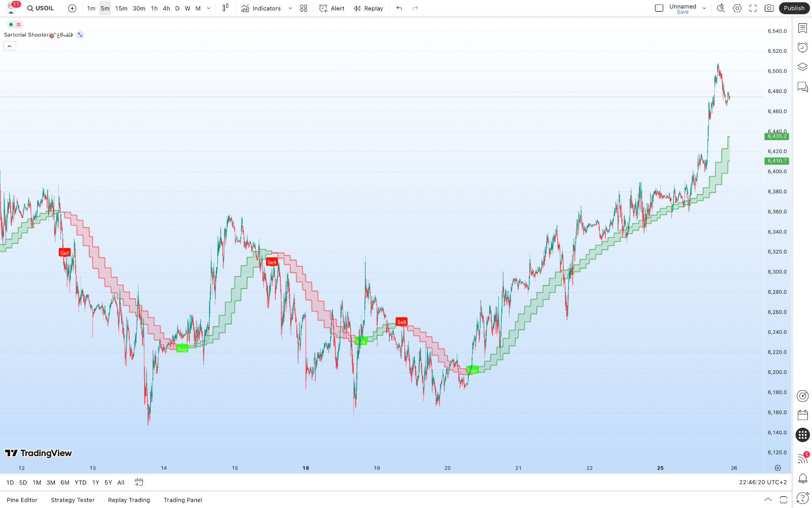Open the object tree layers panel
The height and width of the screenshot is (508, 812).
pos(802,67)
